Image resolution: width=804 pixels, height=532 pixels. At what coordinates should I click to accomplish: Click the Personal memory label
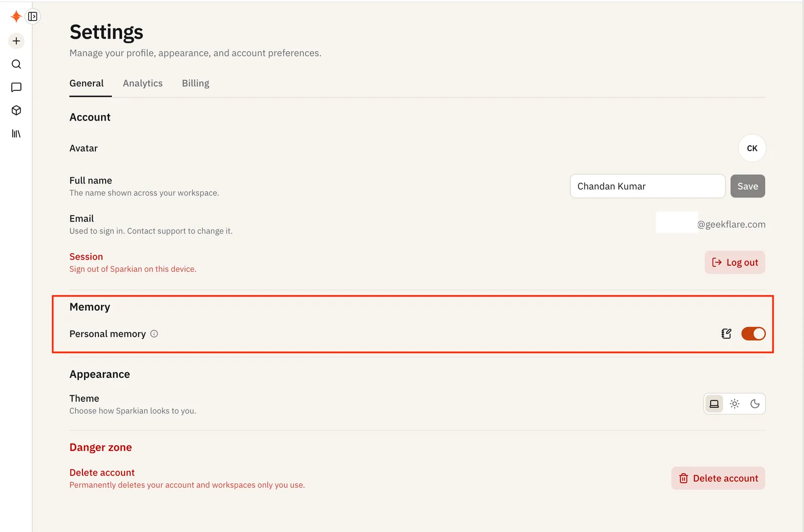click(x=108, y=334)
